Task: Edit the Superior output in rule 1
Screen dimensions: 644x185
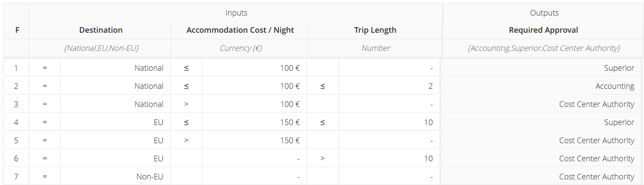Action: point(541,68)
